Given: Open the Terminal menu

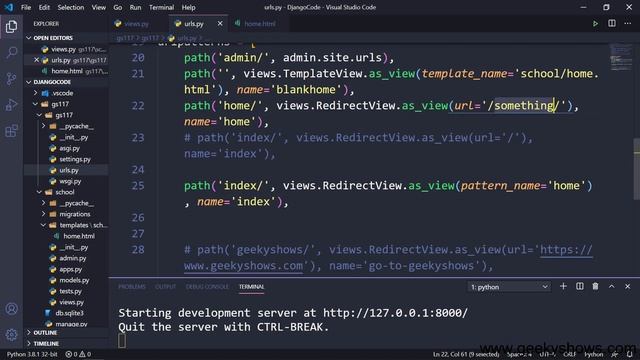Looking at the screenshot, I should click(161, 7).
